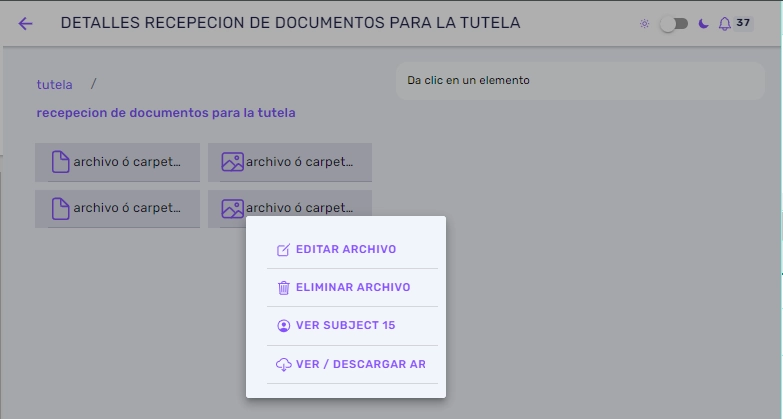
Task: Toggle the dark mode switch
Action: pos(674,24)
